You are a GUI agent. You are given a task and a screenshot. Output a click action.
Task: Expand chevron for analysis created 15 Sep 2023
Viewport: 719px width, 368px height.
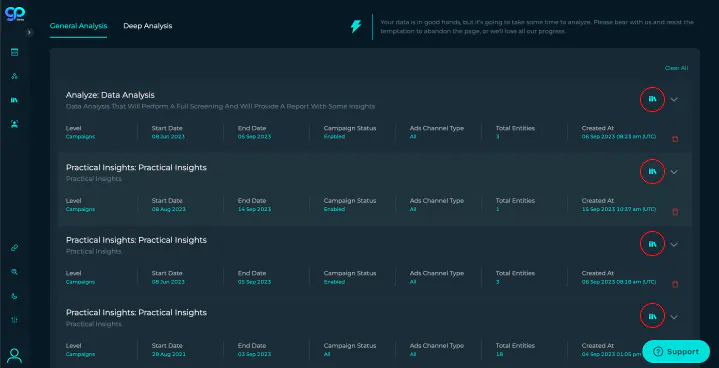coord(674,172)
